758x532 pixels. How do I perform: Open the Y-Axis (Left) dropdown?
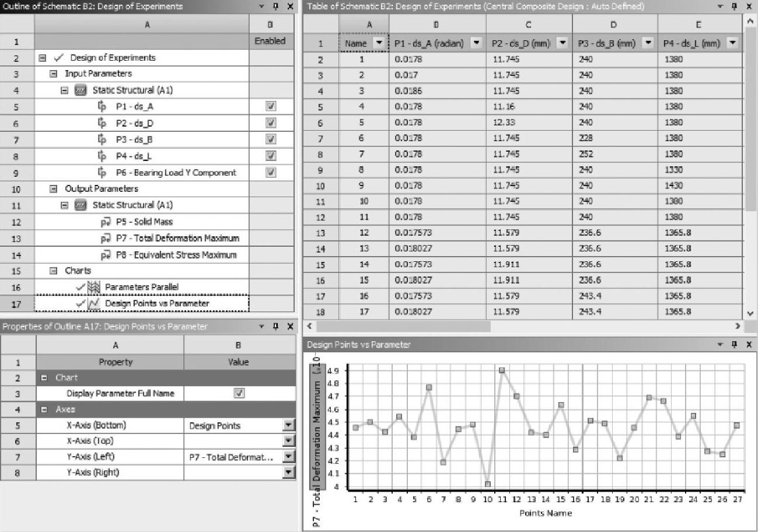[289, 457]
